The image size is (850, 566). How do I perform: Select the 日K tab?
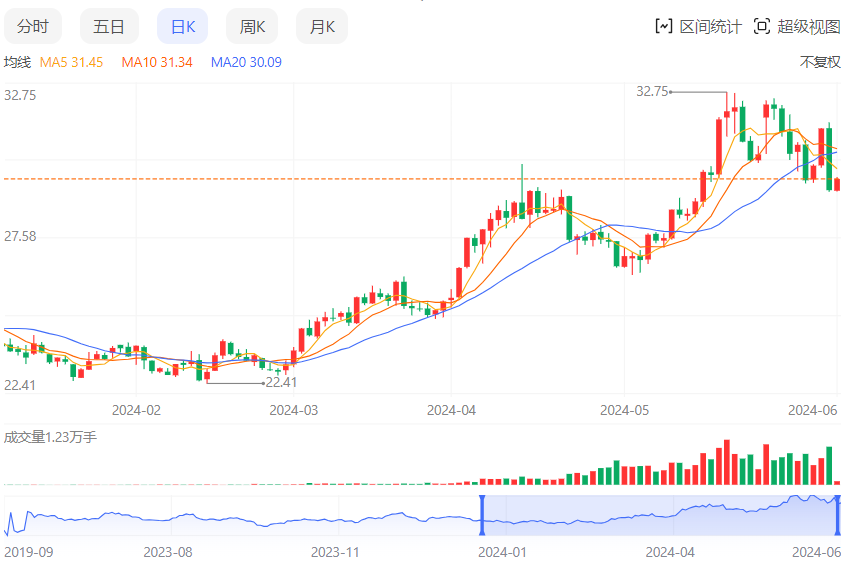tap(183, 27)
